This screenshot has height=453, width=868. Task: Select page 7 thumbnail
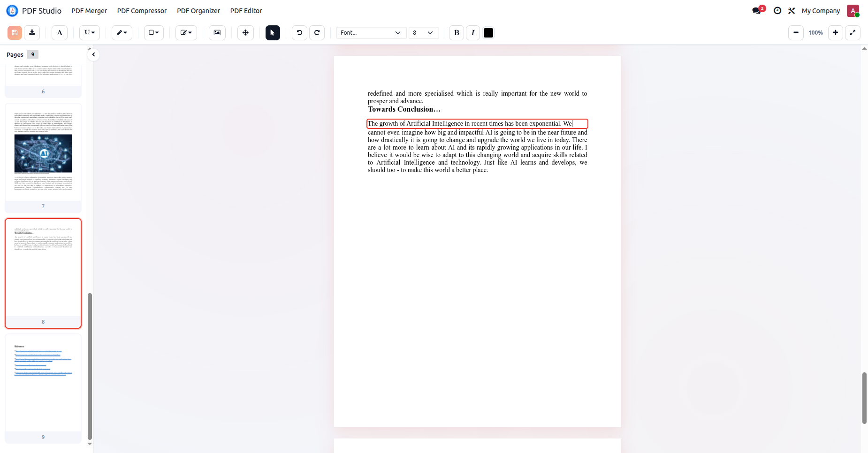(x=43, y=158)
